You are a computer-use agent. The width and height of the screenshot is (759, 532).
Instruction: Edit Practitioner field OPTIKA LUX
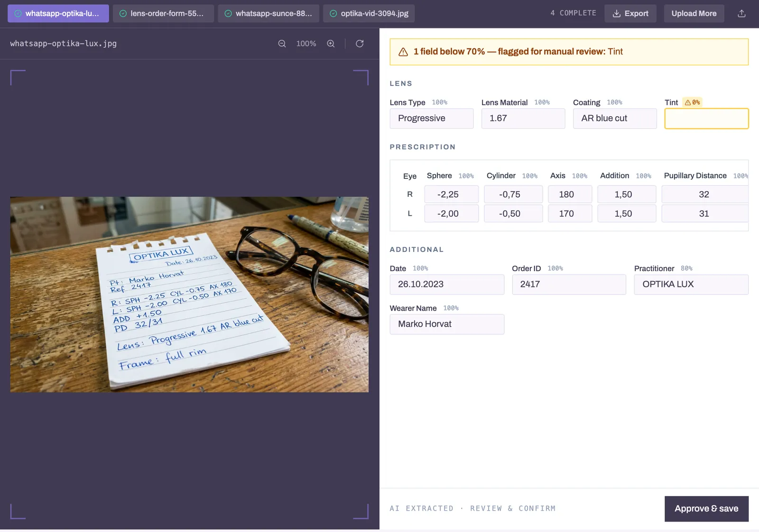click(x=691, y=284)
